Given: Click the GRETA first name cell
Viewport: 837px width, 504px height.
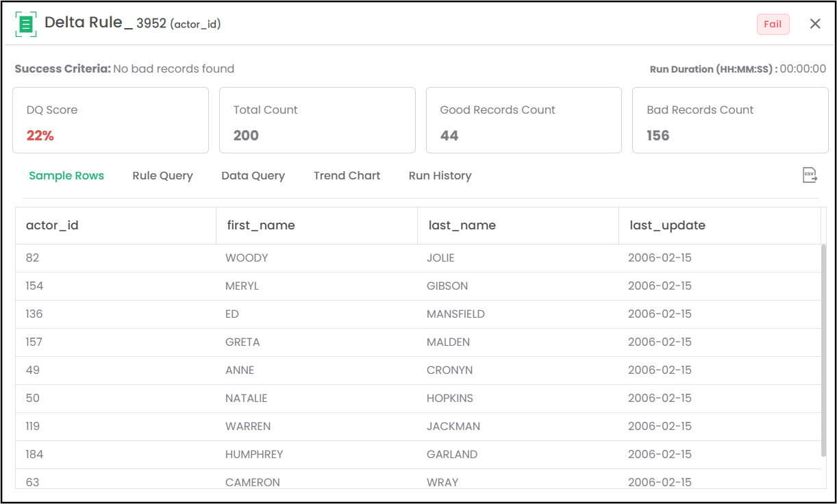Looking at the screenshot, I should tap(316, 342).
